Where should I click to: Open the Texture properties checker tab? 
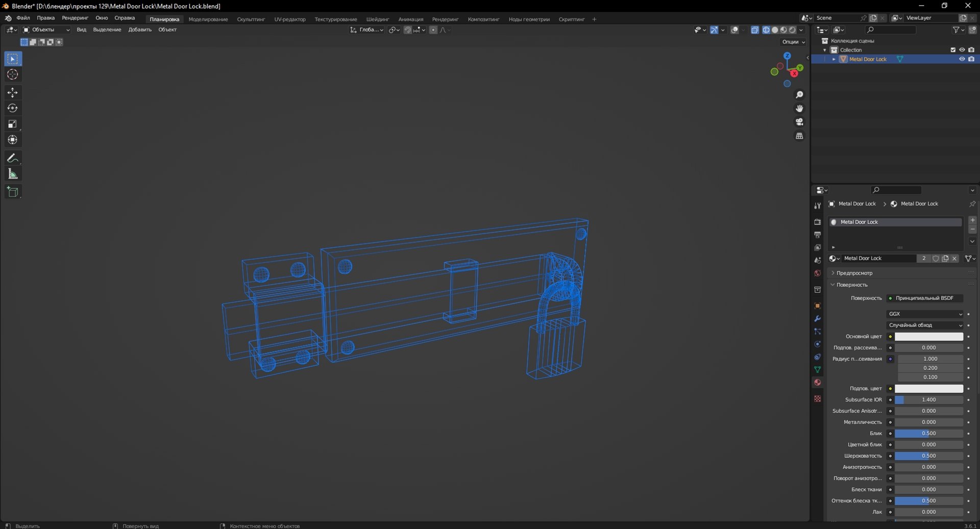[x=817, y=398]
